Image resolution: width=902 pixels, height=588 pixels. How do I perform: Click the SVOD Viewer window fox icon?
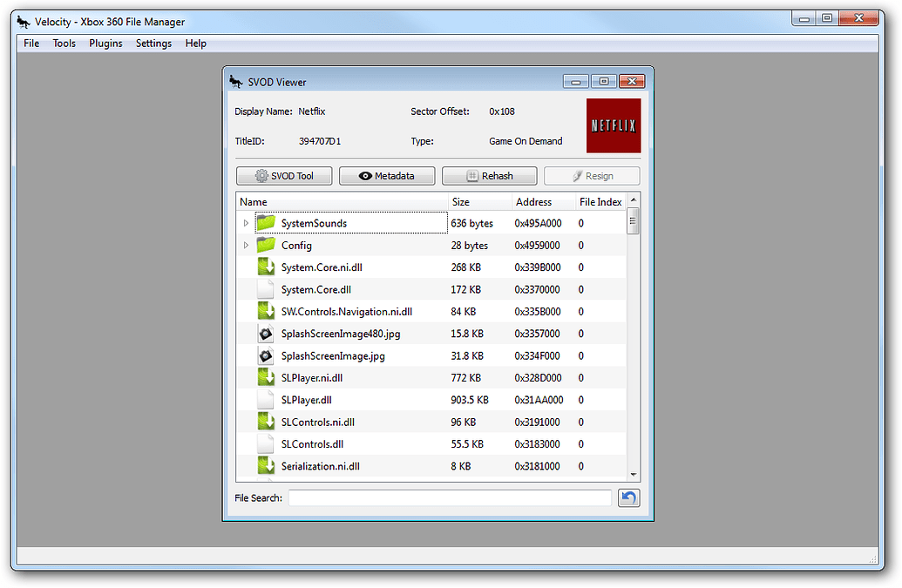point(234,80)
